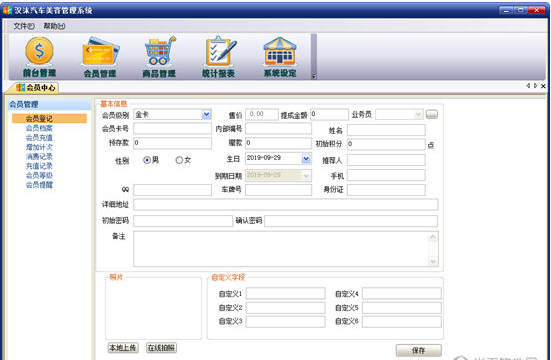
Task: Open 文件 menu
Action: pos(24,26)
